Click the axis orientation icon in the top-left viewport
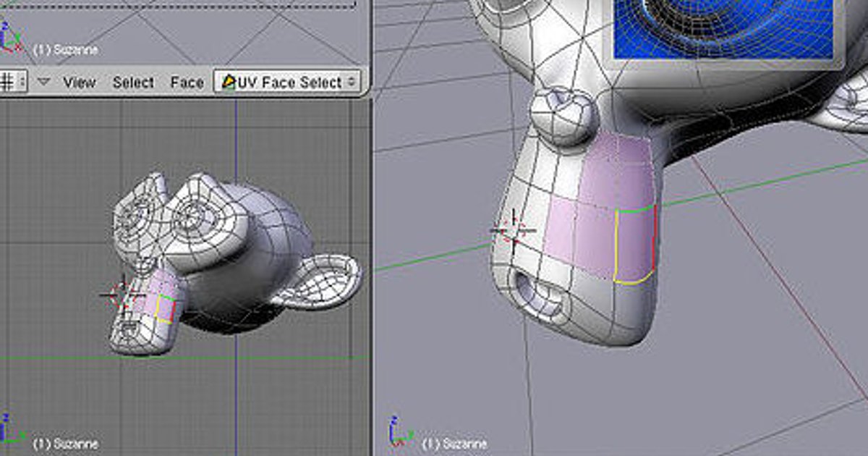The image size is (868, 456). (x=9, y=36)
